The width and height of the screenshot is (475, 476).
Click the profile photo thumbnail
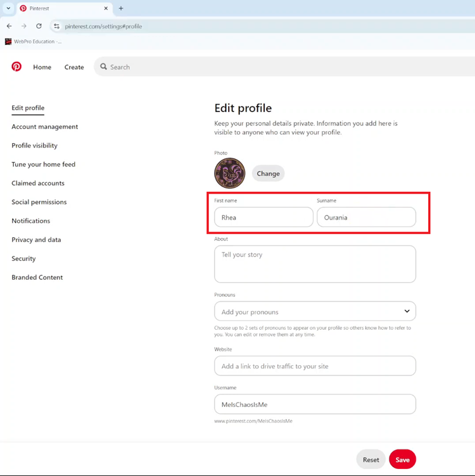click(230, 173)
